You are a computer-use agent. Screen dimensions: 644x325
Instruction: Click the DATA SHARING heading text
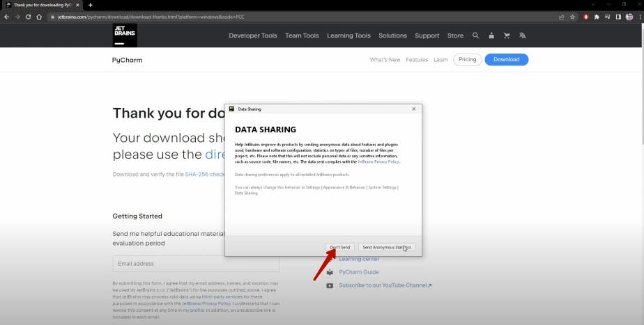coord(266,129)
